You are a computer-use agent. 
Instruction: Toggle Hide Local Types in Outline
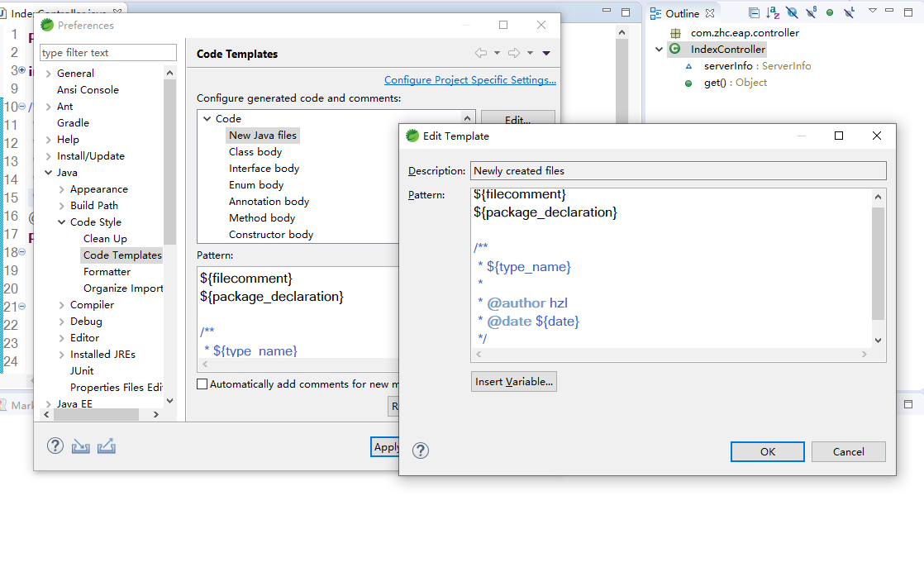point(849,12)
